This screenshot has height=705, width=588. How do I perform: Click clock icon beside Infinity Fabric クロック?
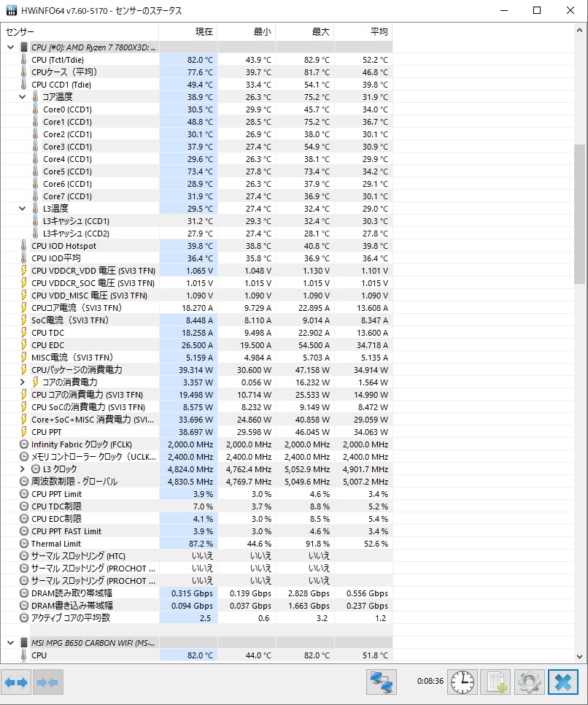[x=24, y=444]
